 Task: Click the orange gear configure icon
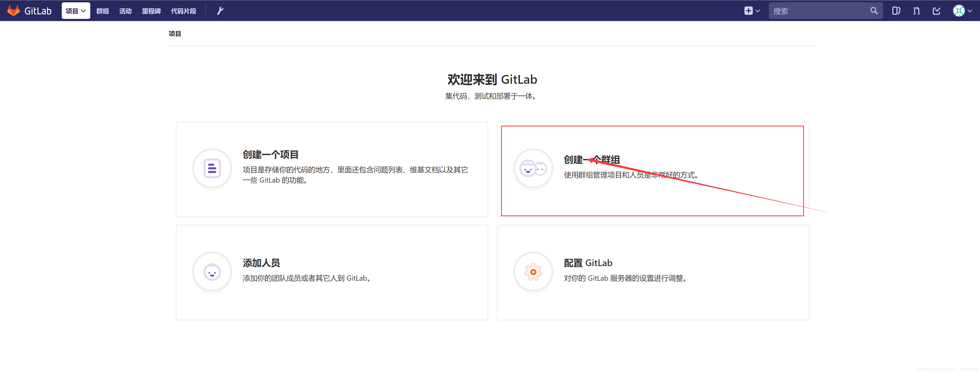[533, 272]
